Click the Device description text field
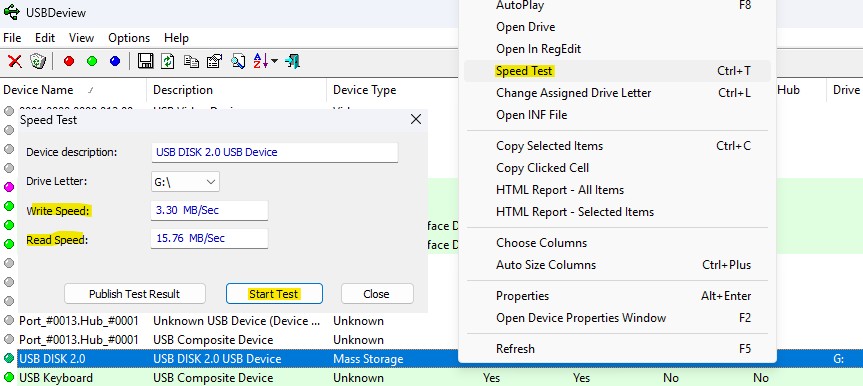The height and width of the screenshot is (386, 863). tap(275, 153)
